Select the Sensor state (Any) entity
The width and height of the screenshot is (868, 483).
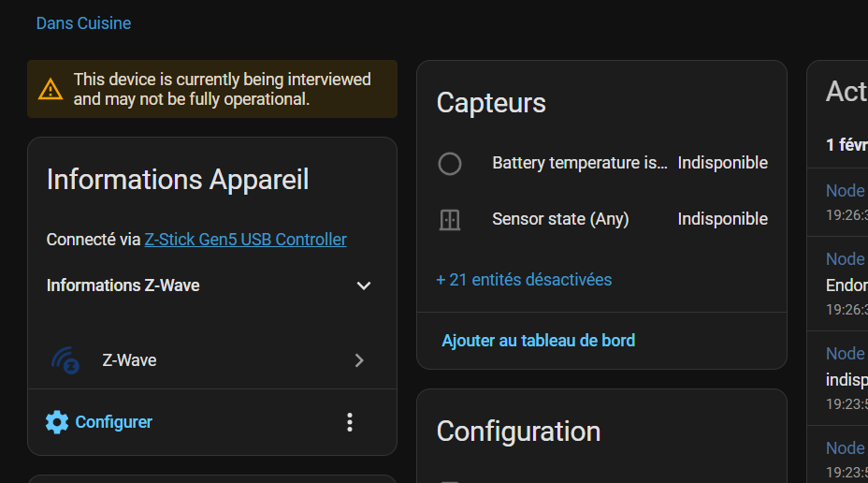pyautogui.click(x=560, y=219)
